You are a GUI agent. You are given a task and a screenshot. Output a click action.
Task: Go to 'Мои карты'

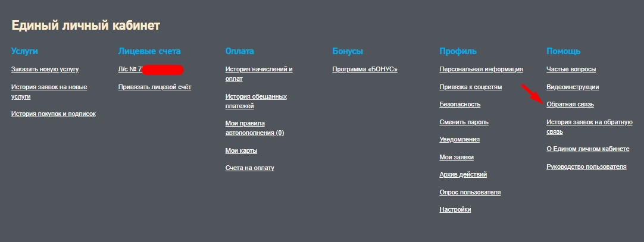[x=241, y=151]
